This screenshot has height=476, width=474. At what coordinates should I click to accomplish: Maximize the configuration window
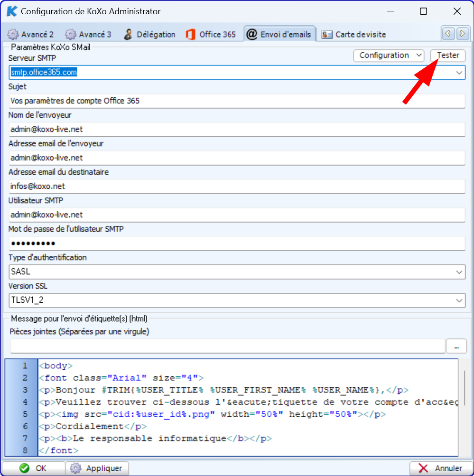tap(423, 11)
